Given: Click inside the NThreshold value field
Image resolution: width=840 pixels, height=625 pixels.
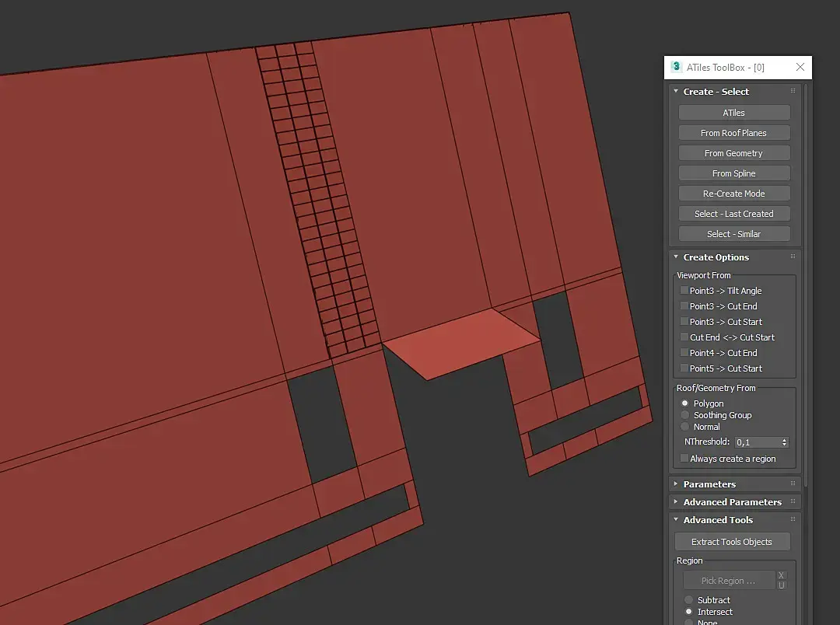Looking at the screenshot, I should tap(756, 442).
